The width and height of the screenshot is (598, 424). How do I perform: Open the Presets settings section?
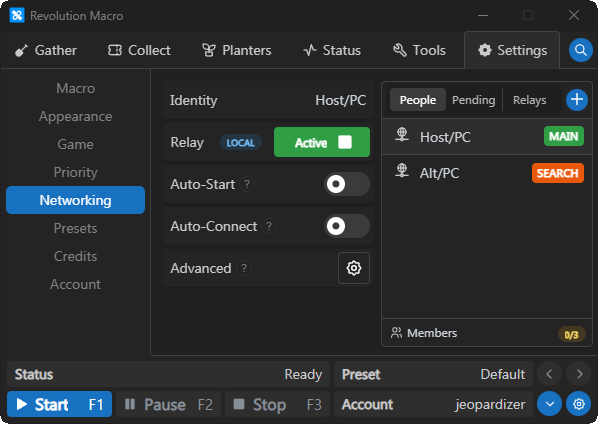(76, 228)
